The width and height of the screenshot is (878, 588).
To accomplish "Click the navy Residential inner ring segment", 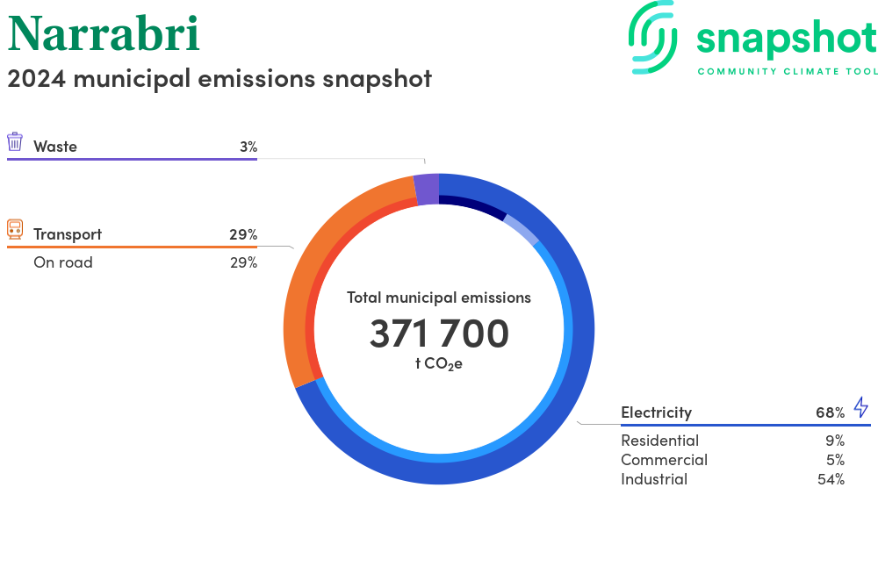I will point(474,204).
